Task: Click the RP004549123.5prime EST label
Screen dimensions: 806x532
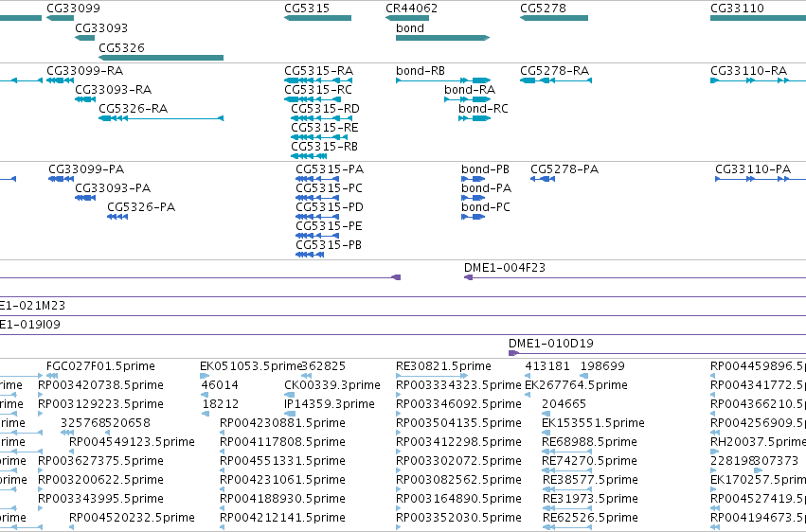Action: pos(132,443)
